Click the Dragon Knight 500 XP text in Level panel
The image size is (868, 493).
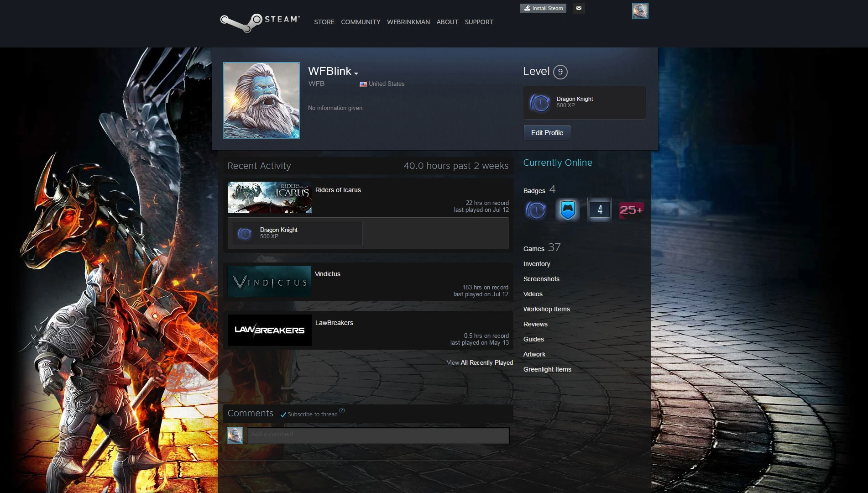575,102
